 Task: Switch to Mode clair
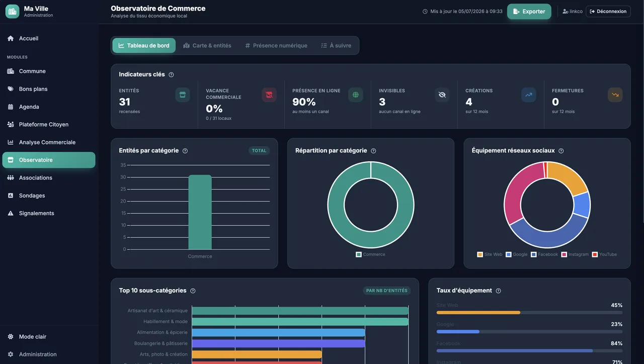click(49, 336)
